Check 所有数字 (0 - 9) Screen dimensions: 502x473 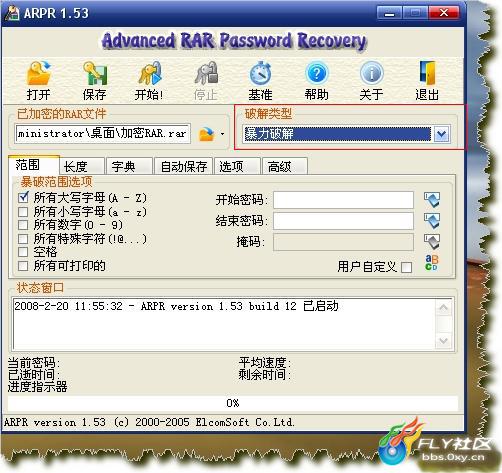[x=23, y=225]
